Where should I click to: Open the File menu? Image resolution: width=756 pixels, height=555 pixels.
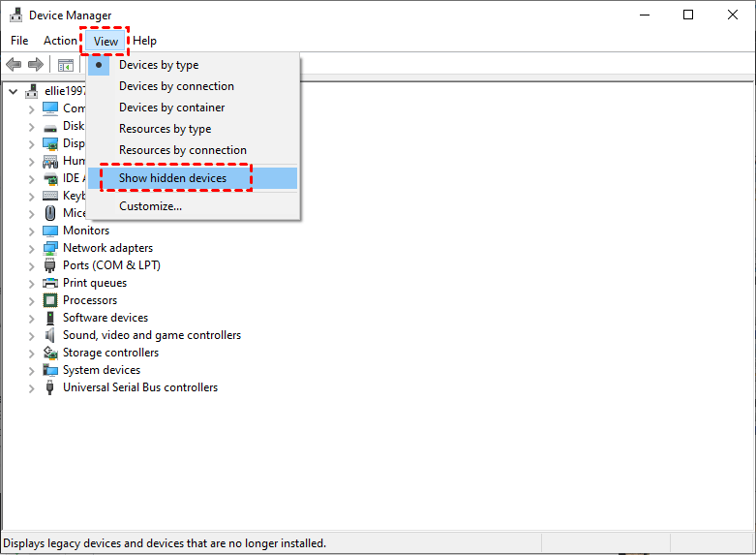coord(19,41)
